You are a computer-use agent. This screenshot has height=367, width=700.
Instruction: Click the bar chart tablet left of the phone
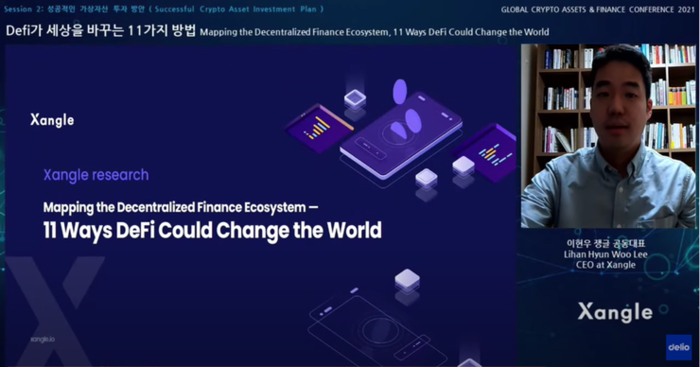pos(319,128)
